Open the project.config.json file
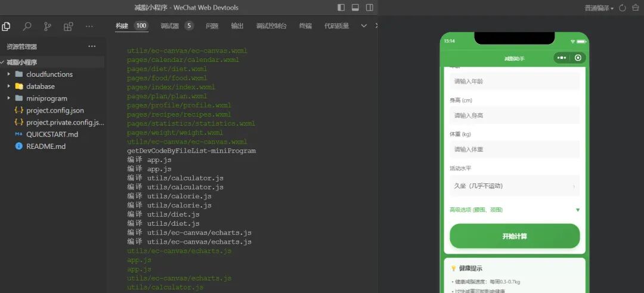644x293 pixels. [x=55, y=110]
